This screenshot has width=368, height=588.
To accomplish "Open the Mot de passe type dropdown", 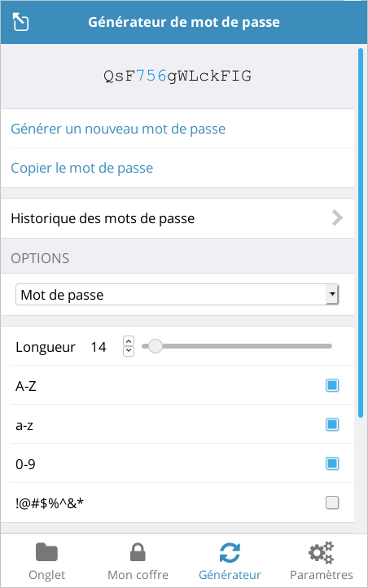I will click(x=177, y=294).
